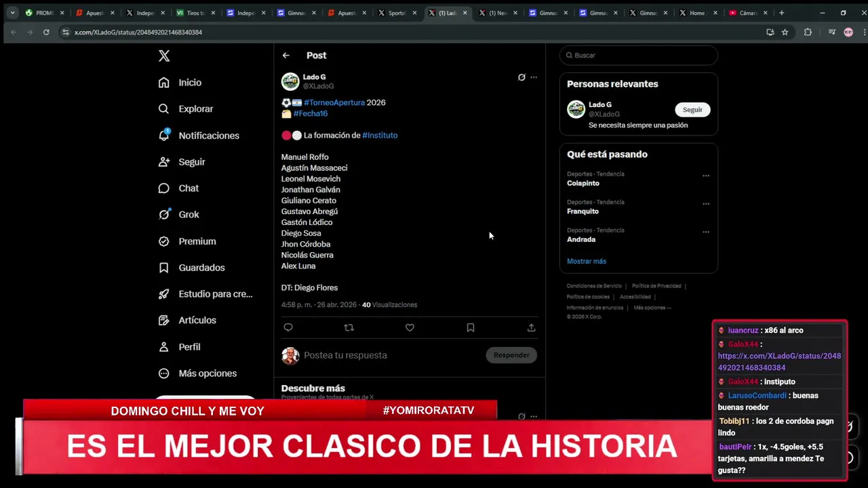Image resolution: width=868 pixels, height=488 pixels.
Task: Follow Lado G with the Seguir button
Action: (692, 110)
